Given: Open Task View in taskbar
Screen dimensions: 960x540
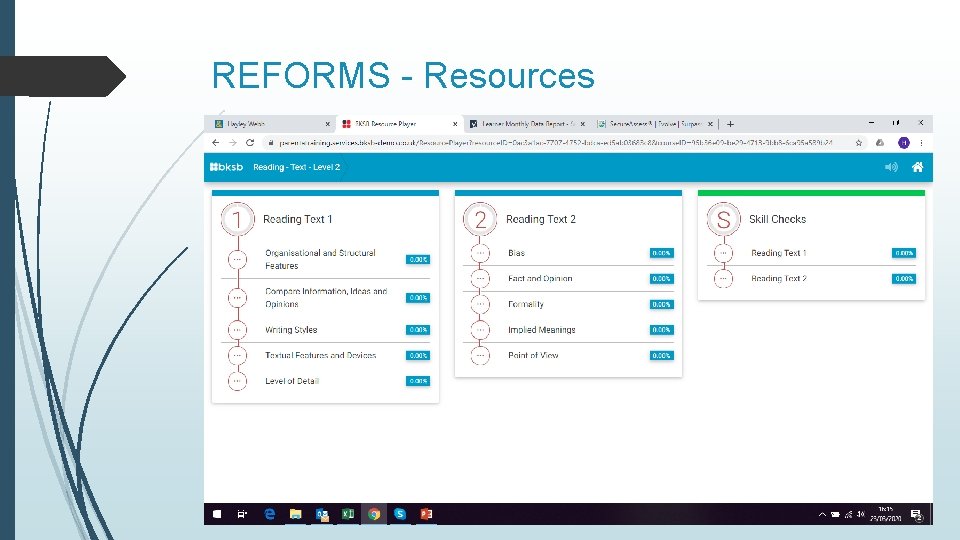Looking at the screenshot, I should point(242,514).
